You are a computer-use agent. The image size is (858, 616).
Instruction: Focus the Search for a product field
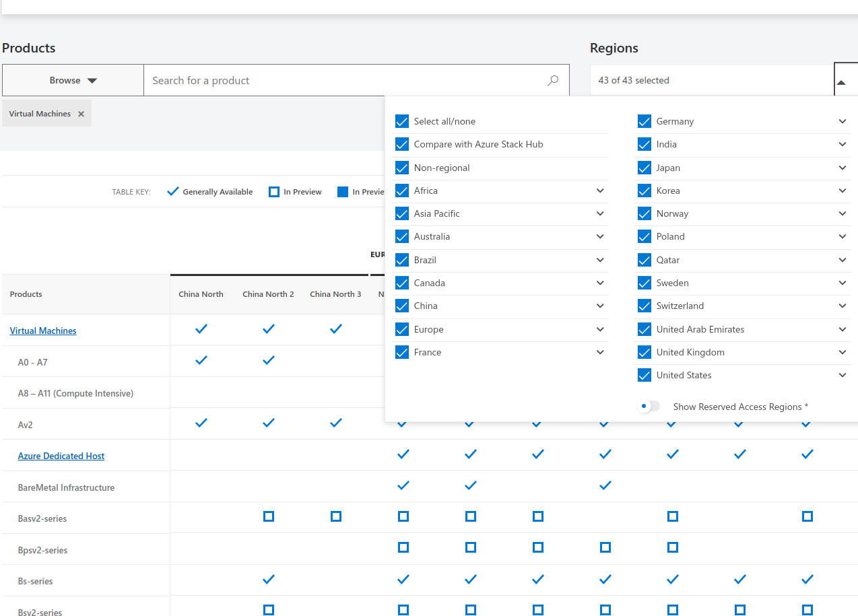coord(356,80)
